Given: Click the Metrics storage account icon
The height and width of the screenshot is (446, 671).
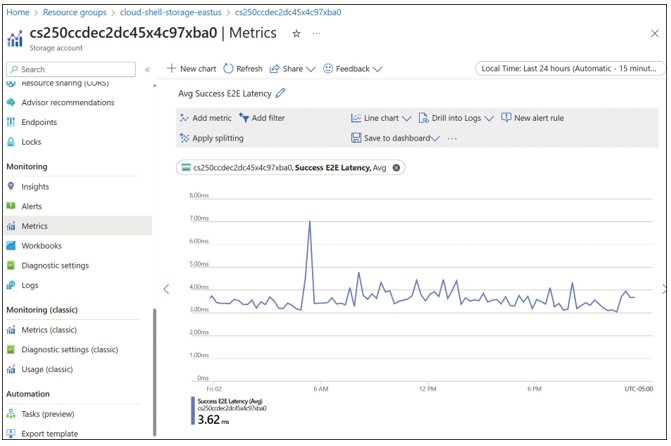Looking at the screenshot, I should tap(15, 39).
